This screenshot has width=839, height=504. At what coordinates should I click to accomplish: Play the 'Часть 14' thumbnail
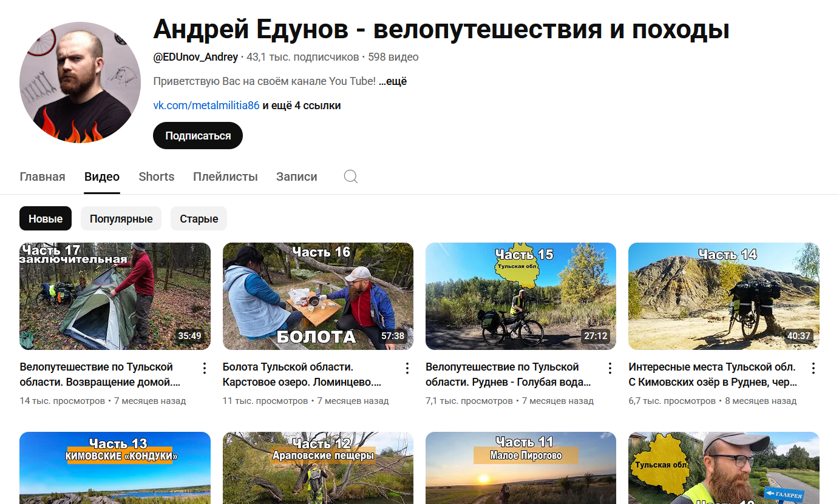pyautogui.click(x=724, y=297)
